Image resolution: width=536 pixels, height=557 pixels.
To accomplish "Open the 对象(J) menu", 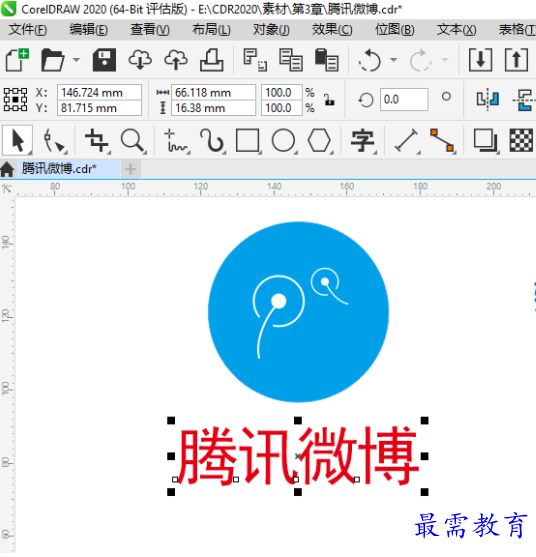I will [x=271, y=29].
